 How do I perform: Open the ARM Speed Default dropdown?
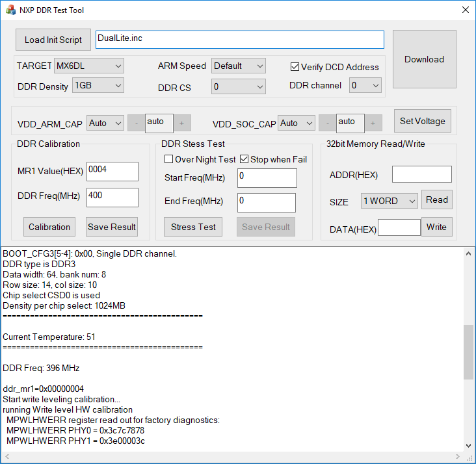click(x=238, y=66)
